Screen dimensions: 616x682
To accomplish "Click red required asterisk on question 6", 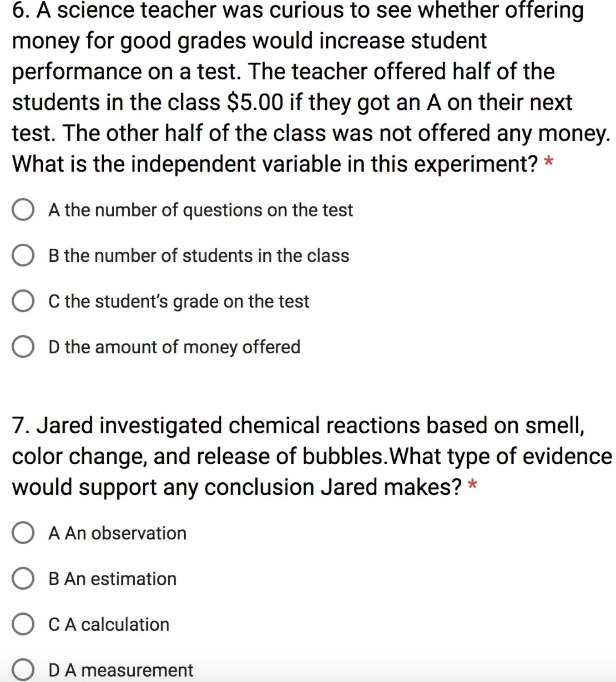I will pos(549,162).
